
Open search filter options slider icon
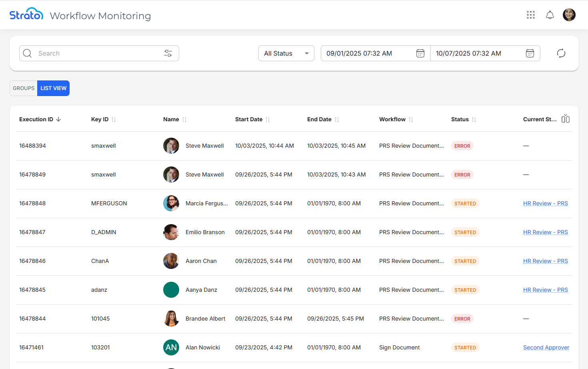168,53
